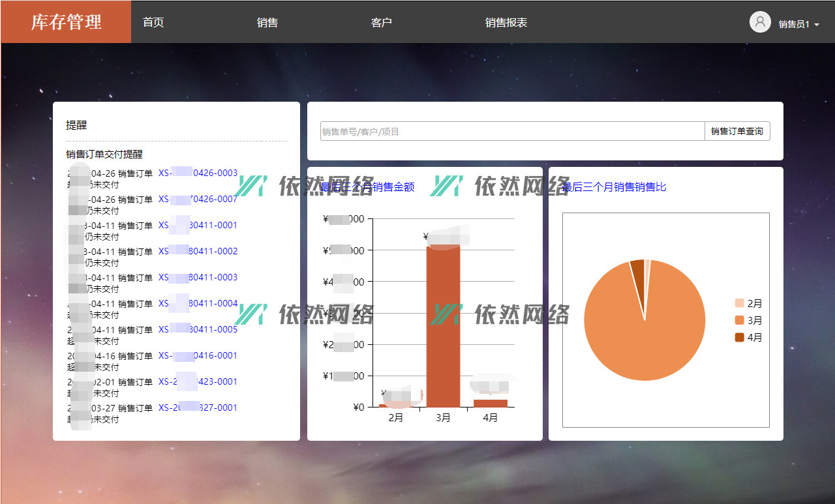Click the 3月 bar in bar chart
Viewport: 835px width, 504px height.
[443, 326]
